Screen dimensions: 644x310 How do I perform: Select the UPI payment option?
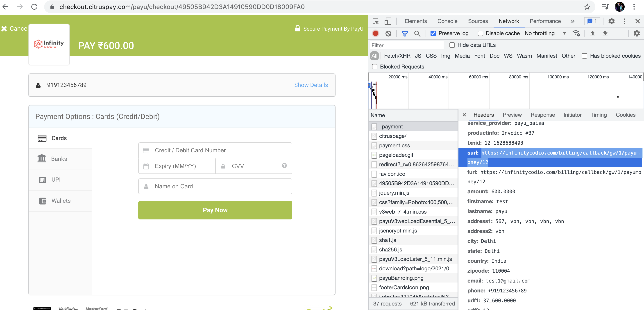[61, 180]
